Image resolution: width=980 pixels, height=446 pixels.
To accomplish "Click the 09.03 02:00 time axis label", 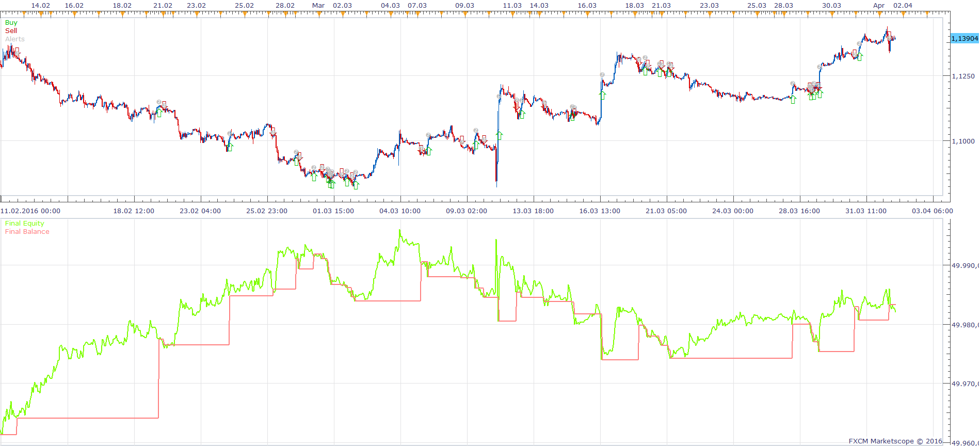I will click(467, 211).
